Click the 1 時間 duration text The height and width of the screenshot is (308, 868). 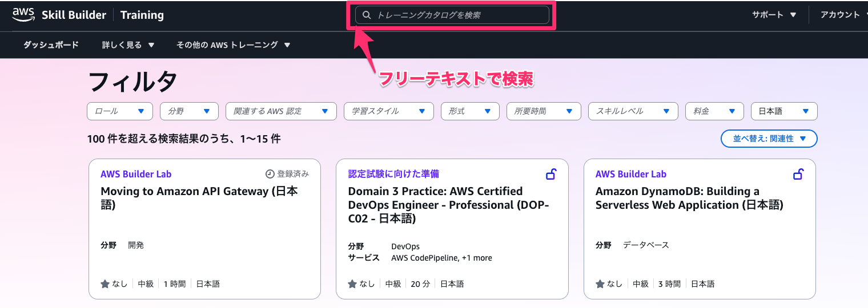(x=174, y=283)
